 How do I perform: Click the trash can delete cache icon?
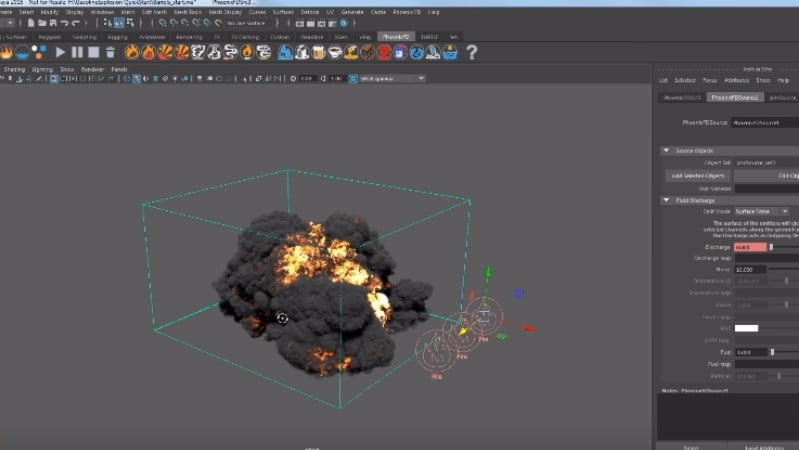(110, 52)
